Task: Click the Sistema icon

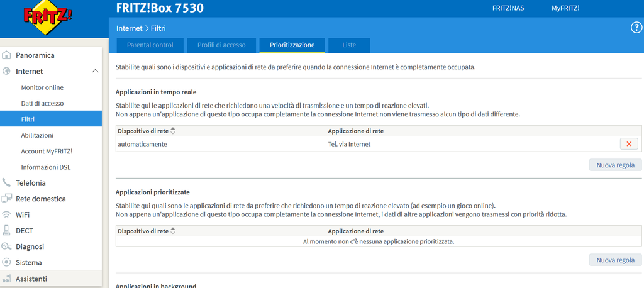Action: point(6,262)
